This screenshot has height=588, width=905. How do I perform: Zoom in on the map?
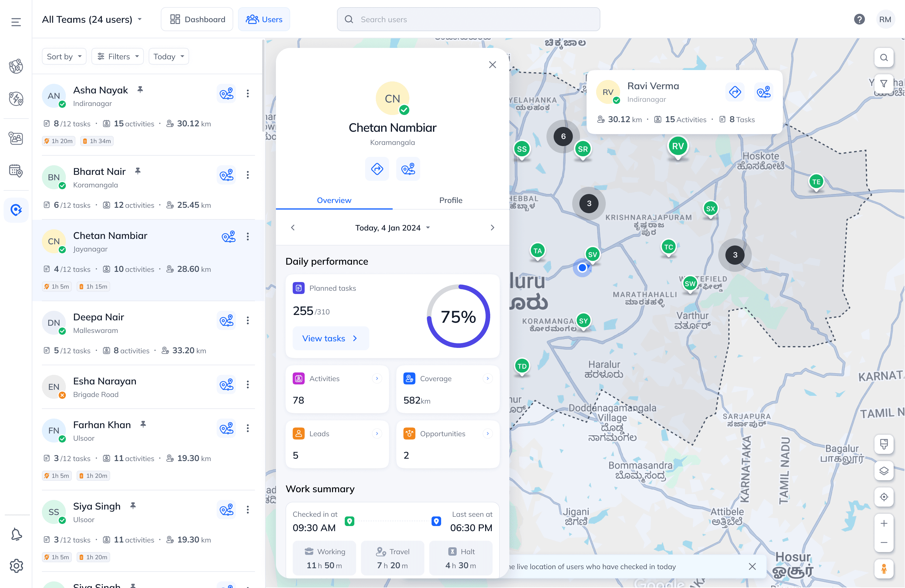pyautogui.click(x=884, y=523)
